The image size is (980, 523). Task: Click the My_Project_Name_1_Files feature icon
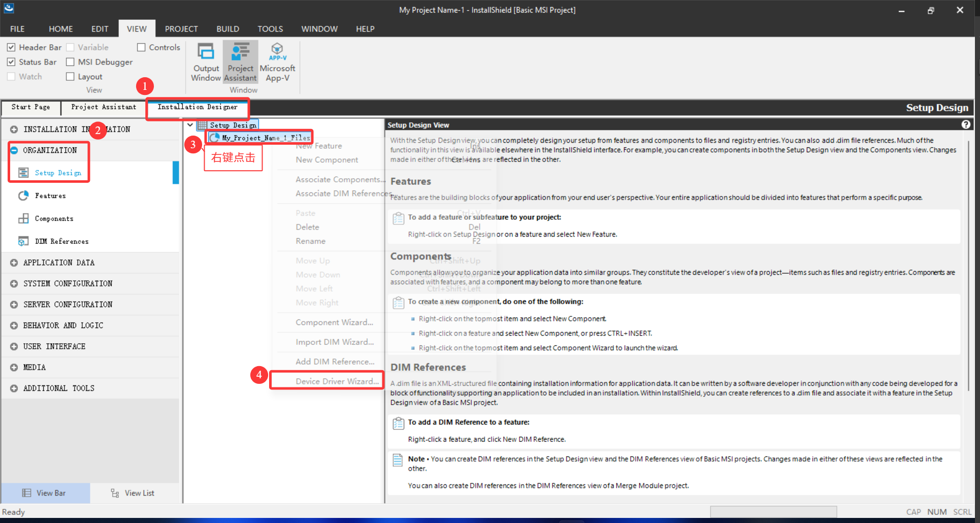tap(215, 138)
